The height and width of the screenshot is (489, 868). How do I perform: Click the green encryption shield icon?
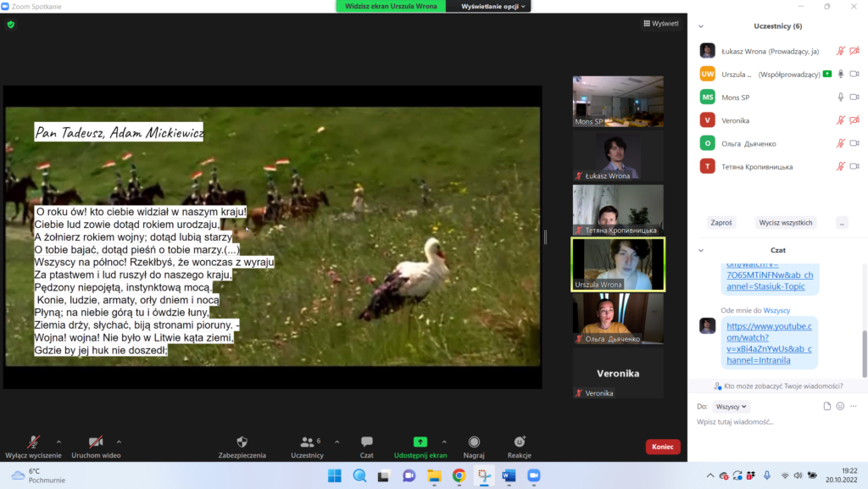click(11, 25)
